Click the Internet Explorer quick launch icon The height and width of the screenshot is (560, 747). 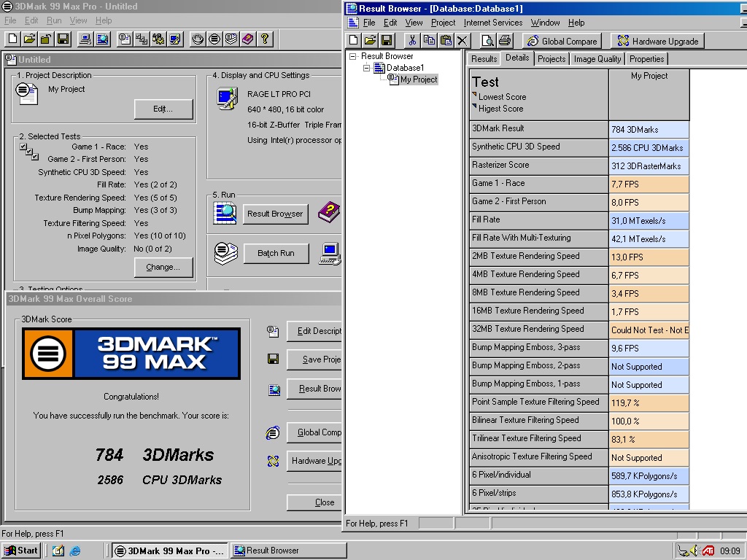[x=75, y=551]
